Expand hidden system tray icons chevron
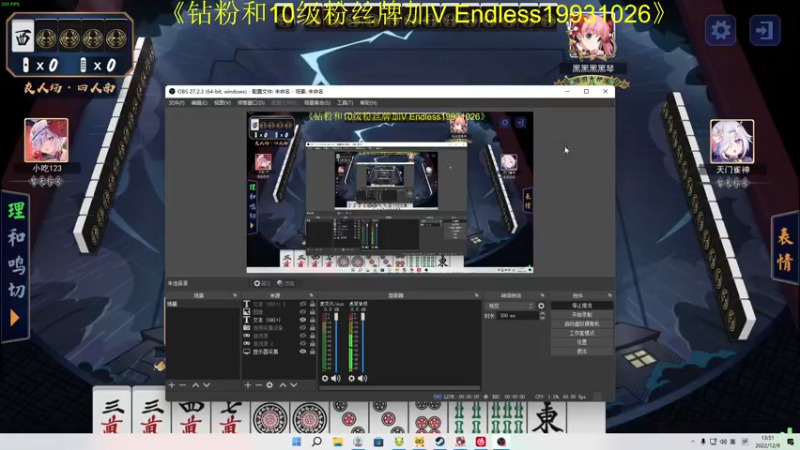800x450 pixels. (692, 442)
